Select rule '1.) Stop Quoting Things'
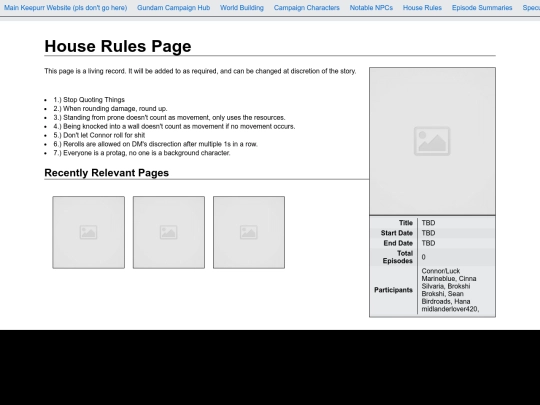Screen dimensions: 540x405 pos(89,100)
